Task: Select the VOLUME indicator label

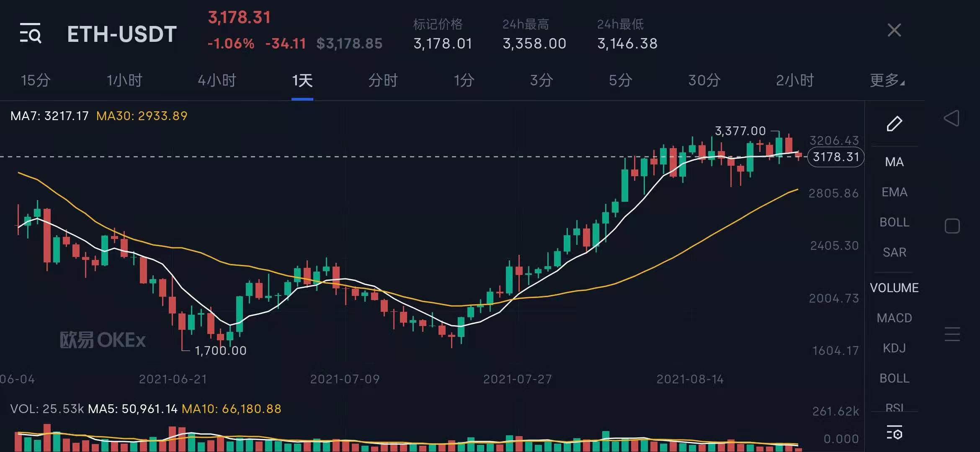Action: tap(894, 288)
